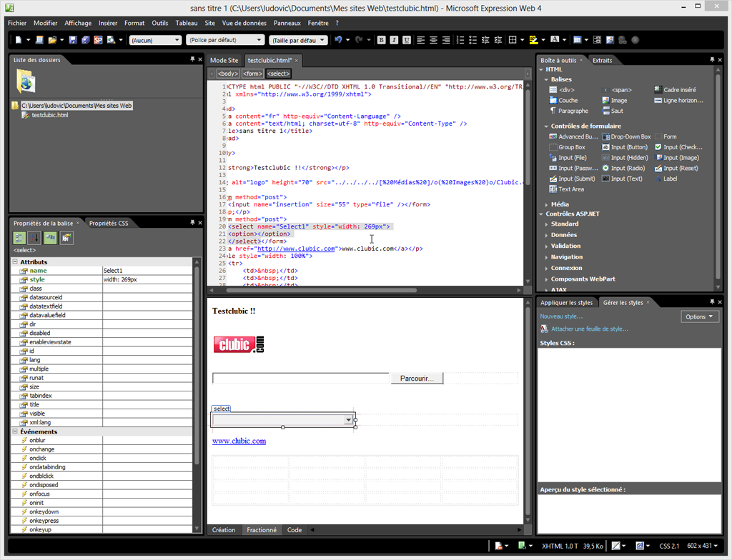Open the font color picker arrow
This screenshot has height=560, width=732.
click(564, 40)
